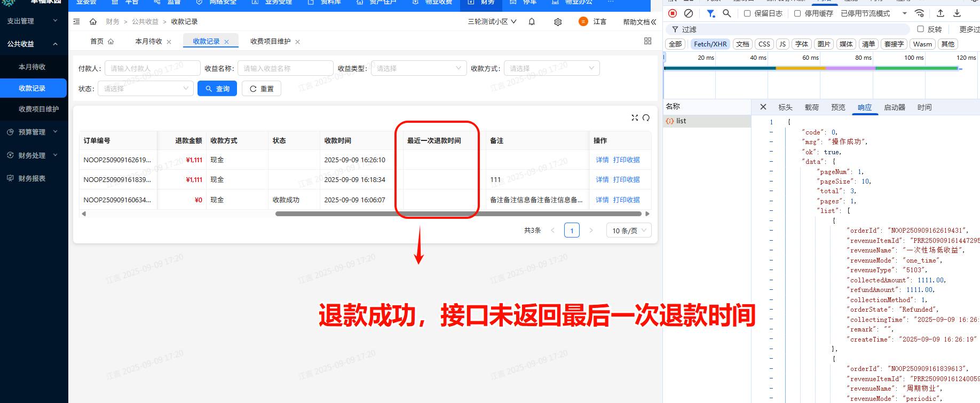Screen dimensions: 980x403
Task: Enable 保留日志 checkbox
Action: (747, 13)
